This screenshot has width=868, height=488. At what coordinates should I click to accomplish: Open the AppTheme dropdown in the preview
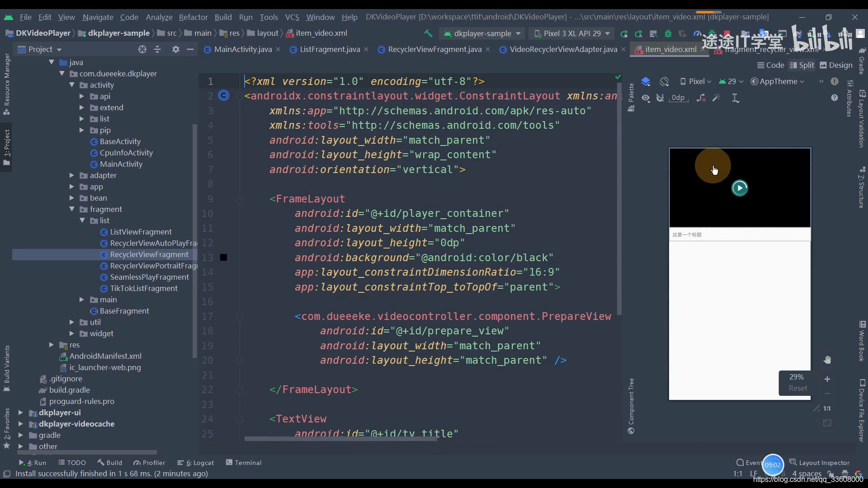pyautogui.click(x=778, y=81)
